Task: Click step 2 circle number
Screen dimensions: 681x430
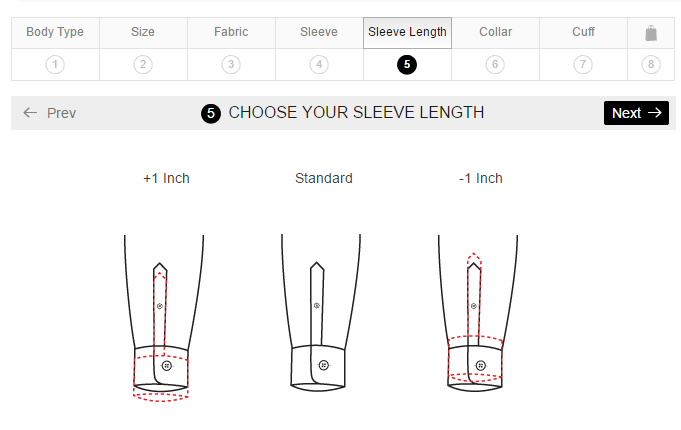Action: pos(143,65)
